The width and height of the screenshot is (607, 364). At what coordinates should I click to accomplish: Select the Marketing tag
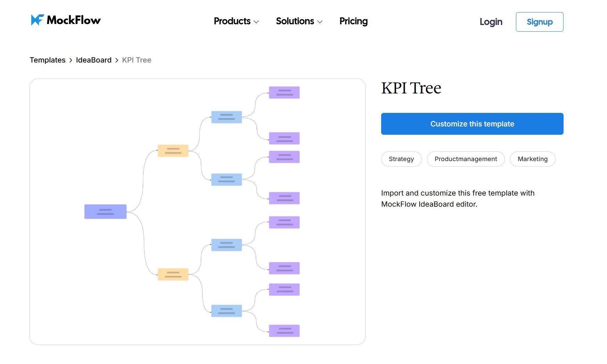click(533, 159)
